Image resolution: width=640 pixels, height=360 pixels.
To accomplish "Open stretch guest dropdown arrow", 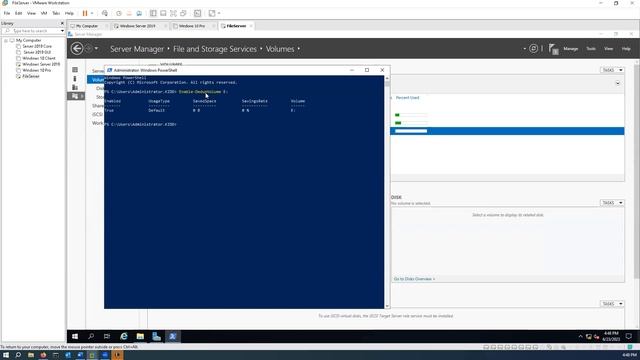I will coord(219,13).
